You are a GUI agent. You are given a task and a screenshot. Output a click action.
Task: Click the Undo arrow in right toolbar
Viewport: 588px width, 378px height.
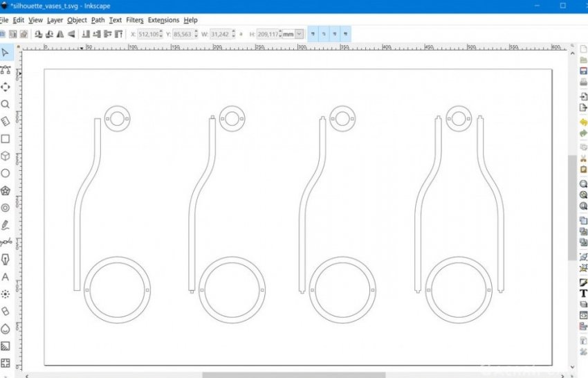583,123
